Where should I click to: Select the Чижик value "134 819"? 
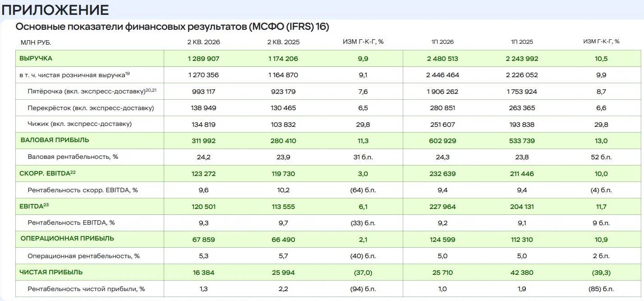(x=204, y=125)
